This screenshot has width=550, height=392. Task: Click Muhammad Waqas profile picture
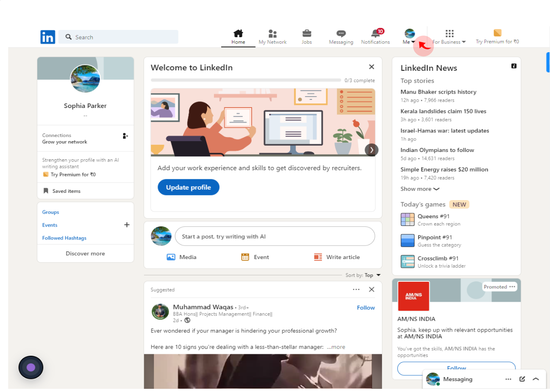160,312
